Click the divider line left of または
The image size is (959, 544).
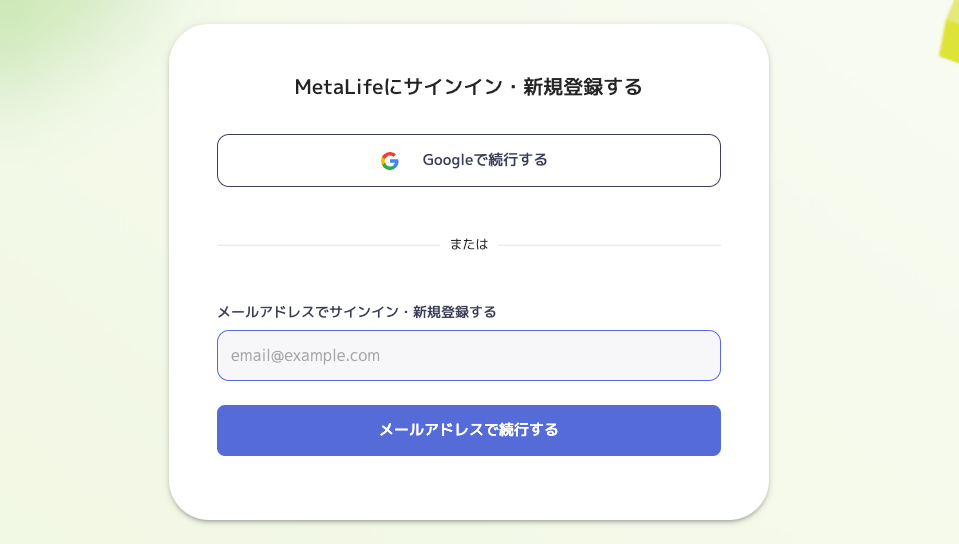point(328,245)
